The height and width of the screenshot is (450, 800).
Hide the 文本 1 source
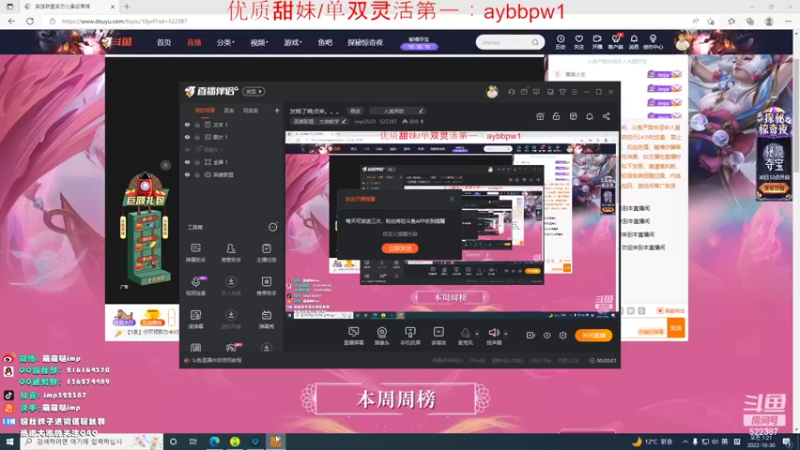tap(187, 124)
